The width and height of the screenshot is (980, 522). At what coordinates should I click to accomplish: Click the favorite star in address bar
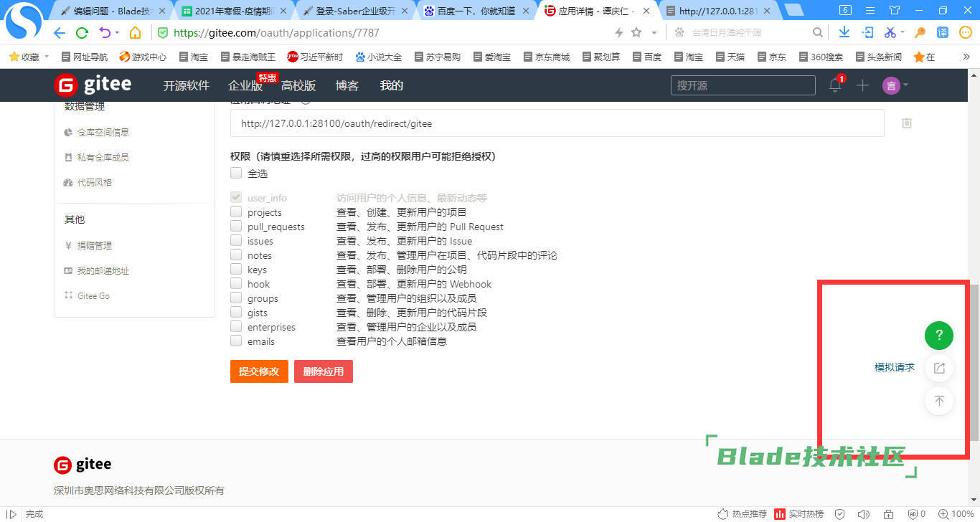coord(636,32)
